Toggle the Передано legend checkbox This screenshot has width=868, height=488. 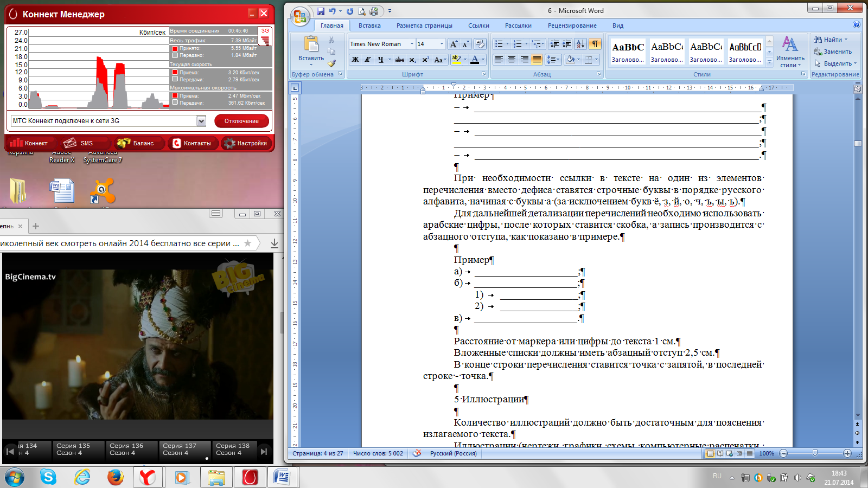pyautogui.click(x=175, y=55)
